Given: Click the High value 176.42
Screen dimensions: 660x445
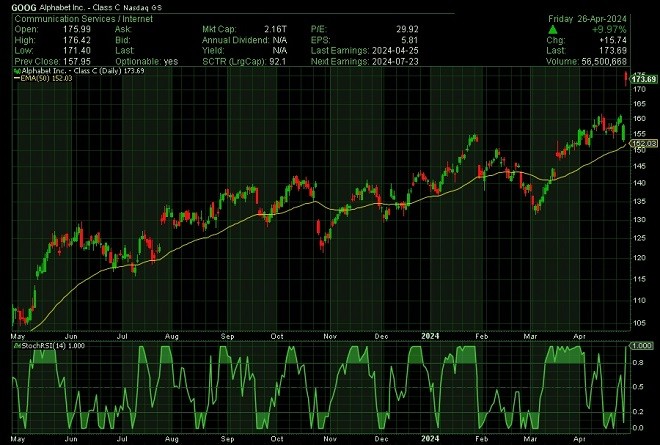Looking at the screenshot, I should 77,40.
